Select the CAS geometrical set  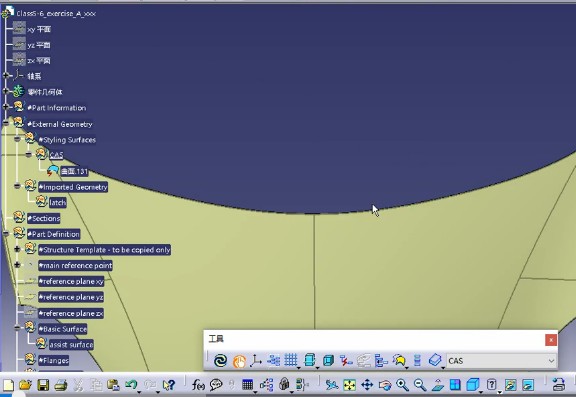pos(56,155)
